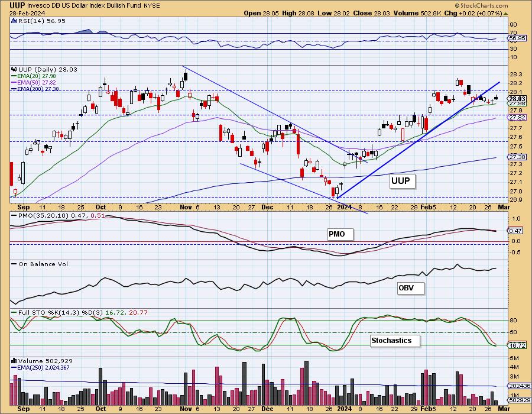Click the Low 28.02 value
Screen dimensions: 532x414
pyautogui.click(x=334, y=13)
